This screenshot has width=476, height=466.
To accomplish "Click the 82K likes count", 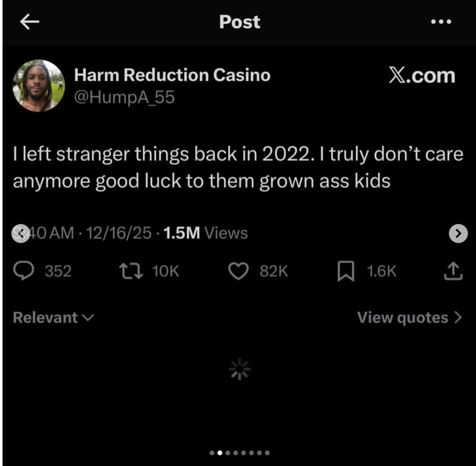I will tap(274, 272).
